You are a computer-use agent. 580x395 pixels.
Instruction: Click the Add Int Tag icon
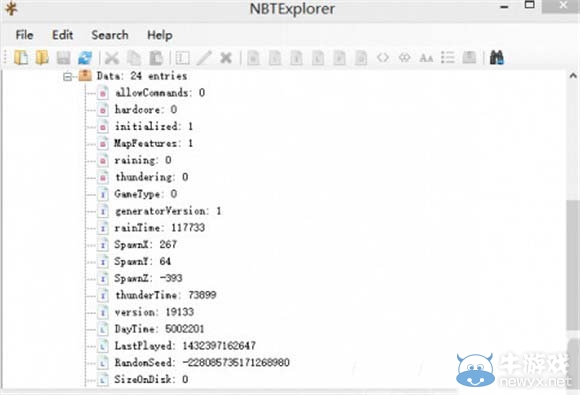(x=296, y=58)
